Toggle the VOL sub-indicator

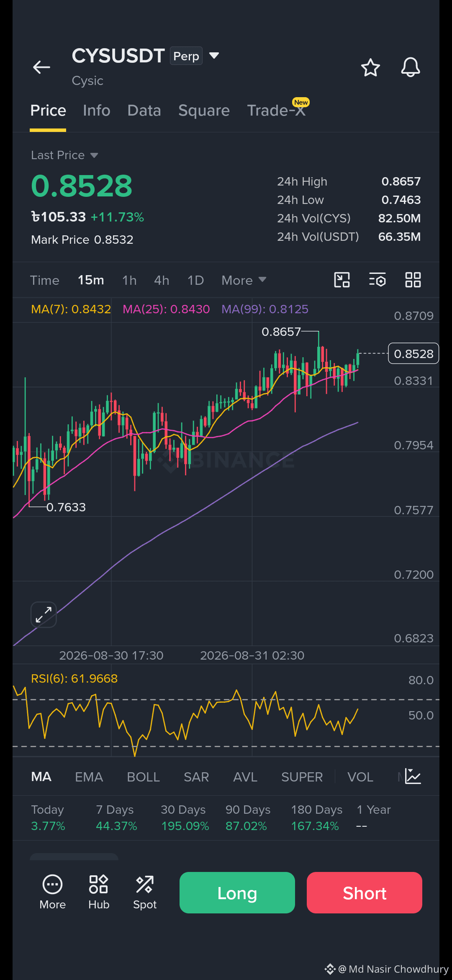[x=360, y=777]
